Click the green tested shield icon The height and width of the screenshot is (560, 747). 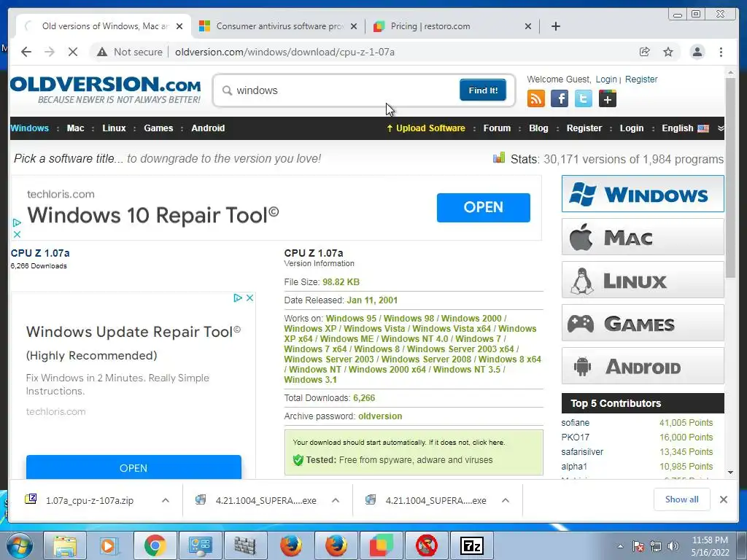tap(298, 460)
